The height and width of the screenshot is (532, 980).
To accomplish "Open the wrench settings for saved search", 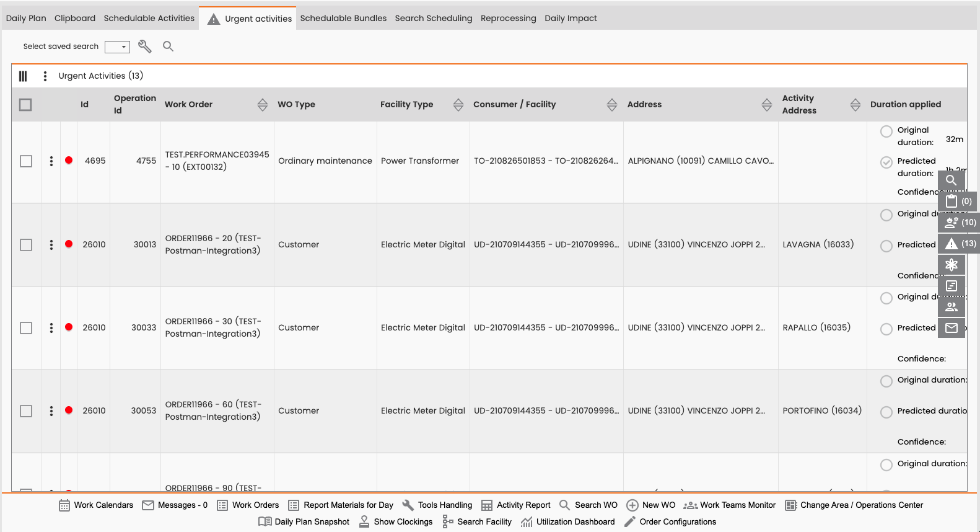I will pyautogui.click(x=144, y=46).
